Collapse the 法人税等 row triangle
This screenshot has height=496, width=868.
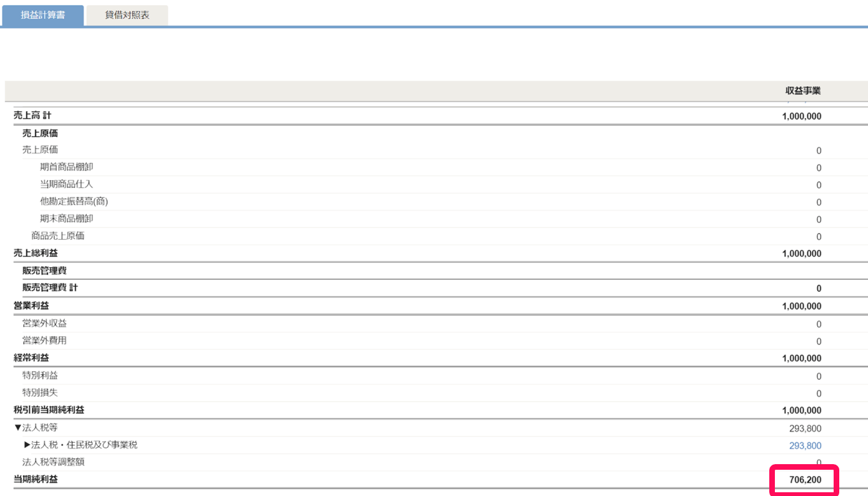click(17, 428)
